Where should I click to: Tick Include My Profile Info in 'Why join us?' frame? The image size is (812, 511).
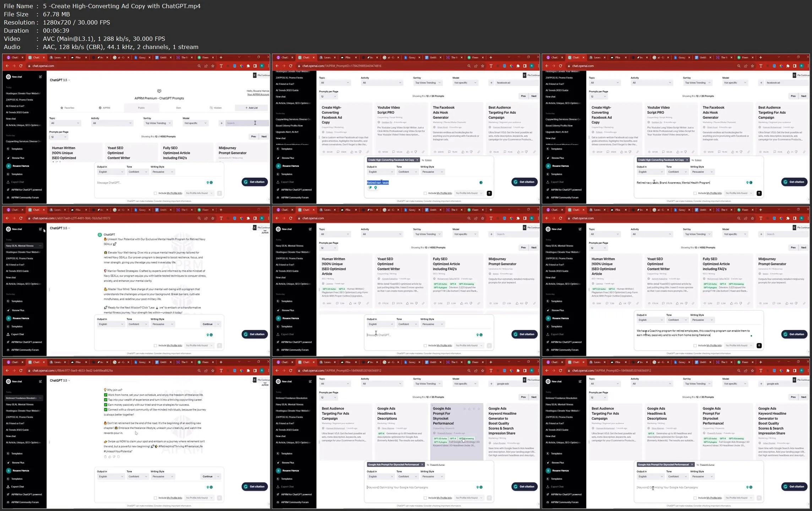tap(155, 498)
